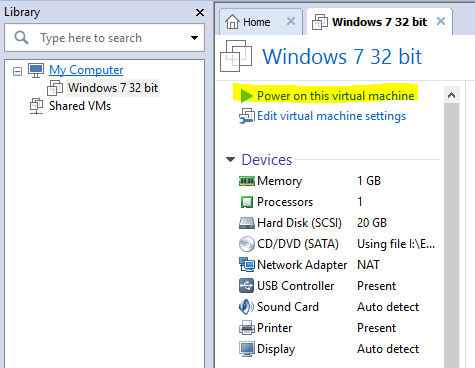This screenshot has height=368, width=475.
Task: Click the Display monitor icon
Action: point(247,349)
